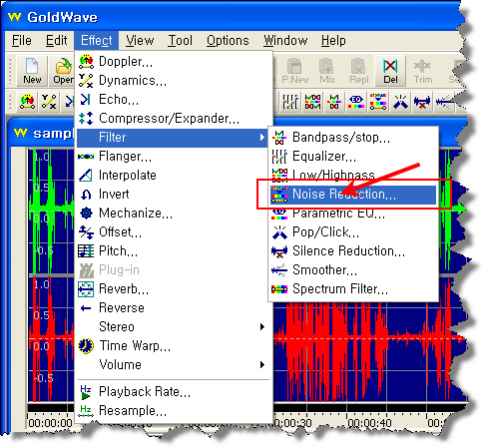Screen dimensions: 484x448
Task: Open the View menu
Action: [140, 41]
